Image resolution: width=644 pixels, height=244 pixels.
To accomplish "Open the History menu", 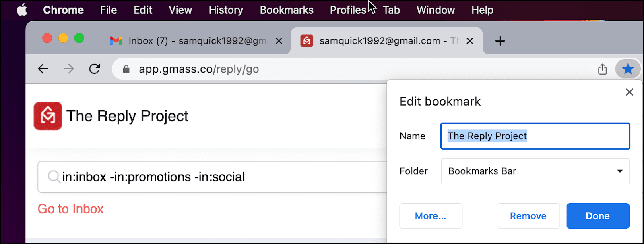I will (x=226, y=10).
